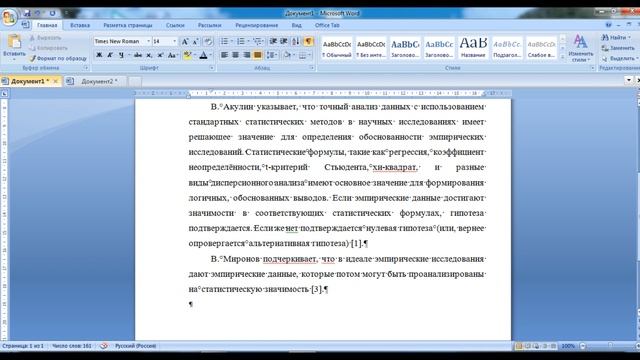This screenshot has height=360, width=640.
Task: Clear formatting with eraser icon
Action: (208, 41)
